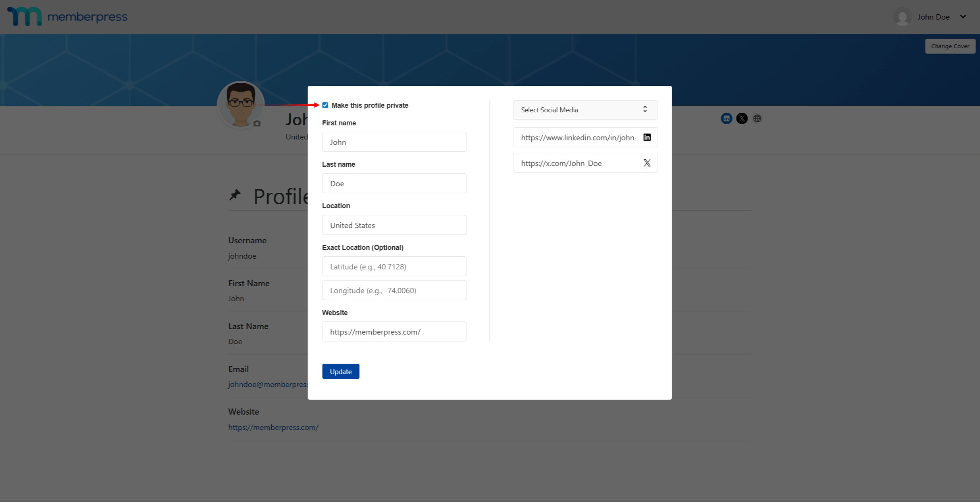Click the MemberPress logo icon
This screenshot has height=502, width=980.
click(25, 16)
